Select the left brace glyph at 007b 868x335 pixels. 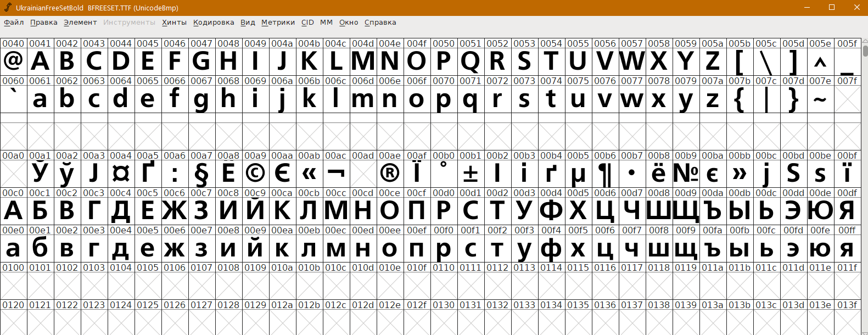coord(740,99)
